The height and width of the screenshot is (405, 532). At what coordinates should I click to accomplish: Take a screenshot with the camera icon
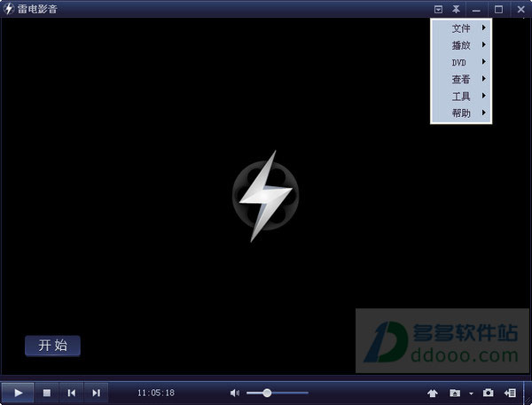click(488, 393)
